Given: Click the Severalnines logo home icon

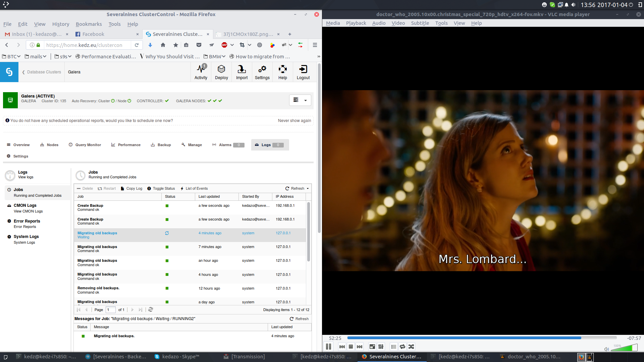Looking at the screenshot, I should coord(9,72).
